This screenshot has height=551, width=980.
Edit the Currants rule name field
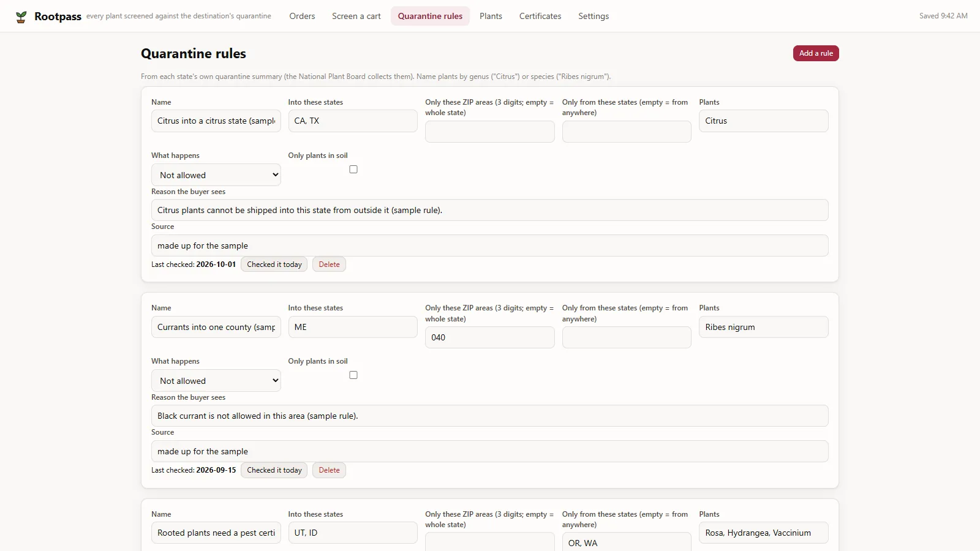tap(216, 327)
